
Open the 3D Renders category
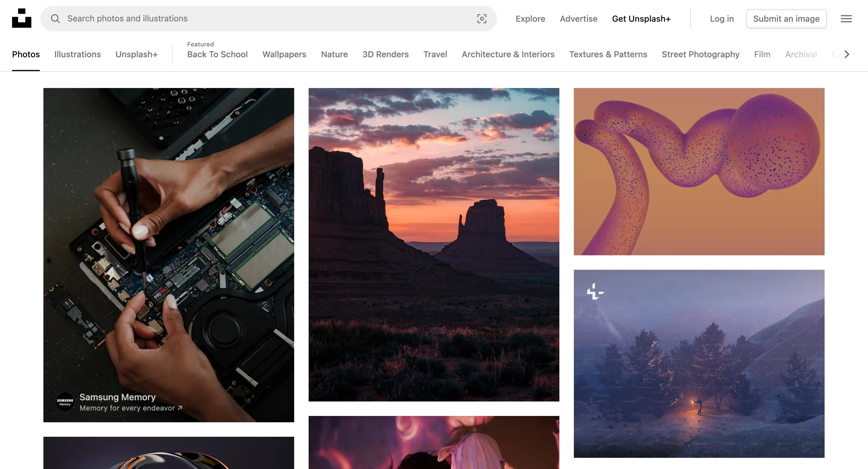[x=385, y=54]
